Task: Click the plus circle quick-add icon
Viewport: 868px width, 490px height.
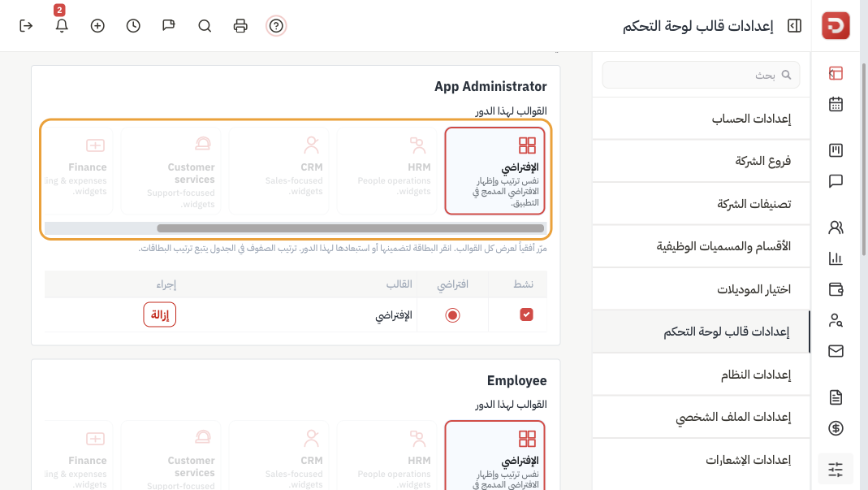Action: click(97, 25)
